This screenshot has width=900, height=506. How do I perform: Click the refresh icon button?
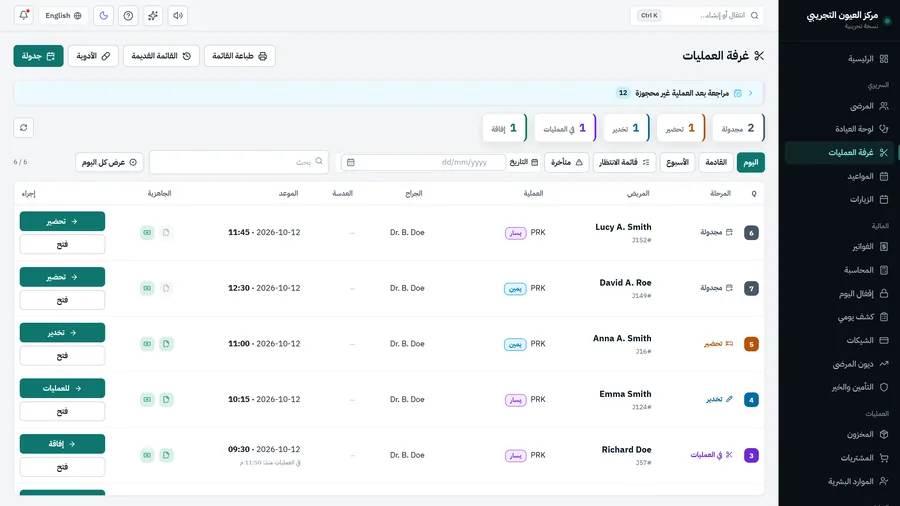click(24, 127)
